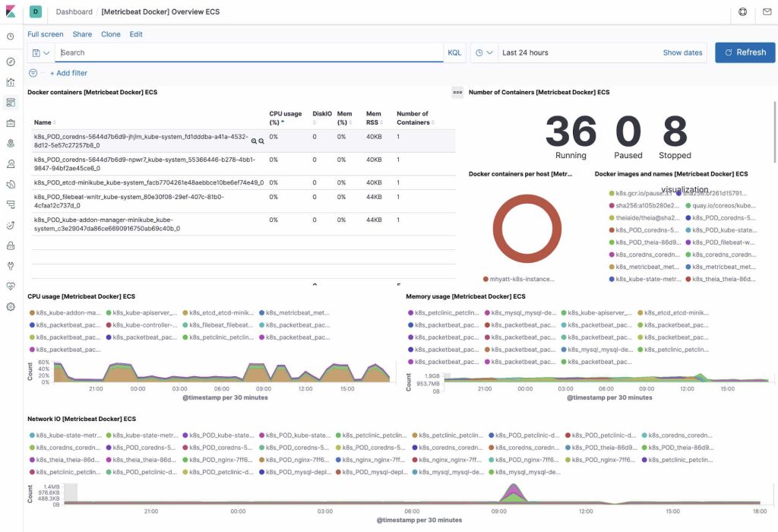The height and width of the screenshot is (532, 778).
Task: Toggle first k8s_kube-state-metr legend in Network IO
Action: point(65,435)
